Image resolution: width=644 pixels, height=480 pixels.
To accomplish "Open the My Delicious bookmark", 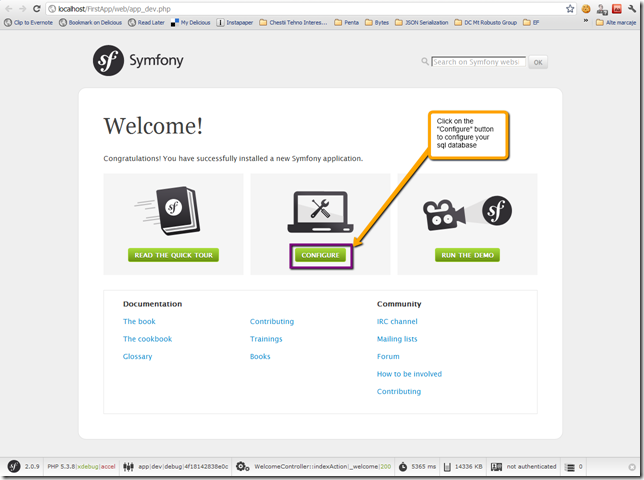I will 191,23.
